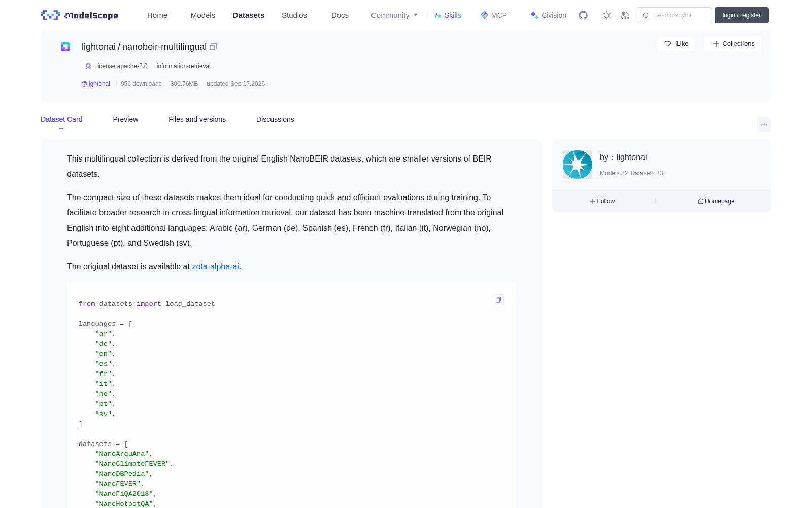Click the "NanoClimateFEVER" code line
The width and height of the screenshot is (812, 508).
[134, 464]
